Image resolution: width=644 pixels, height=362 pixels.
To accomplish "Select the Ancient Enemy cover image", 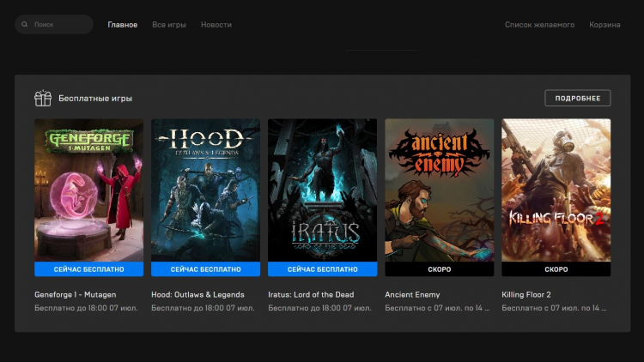I will (439, 190).
